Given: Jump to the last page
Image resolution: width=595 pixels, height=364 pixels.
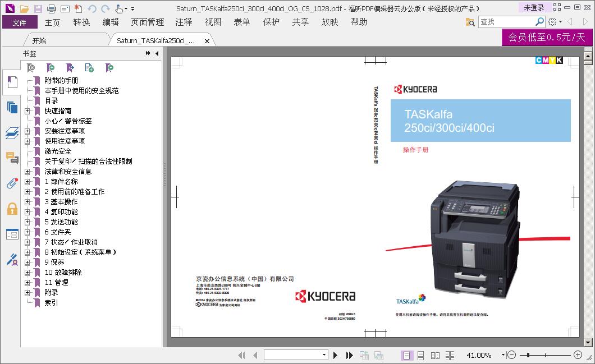Looking at the screenshot, I should click(x=350, y=355).
